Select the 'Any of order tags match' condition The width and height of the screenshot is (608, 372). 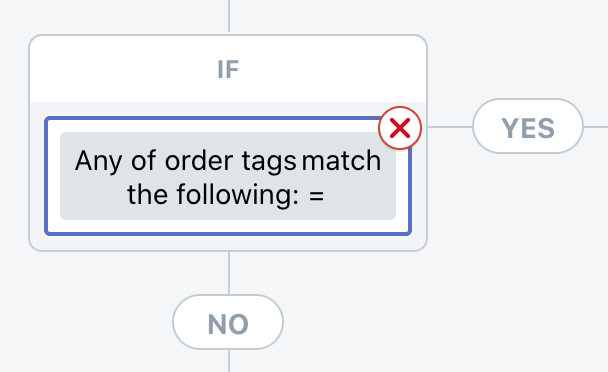228,176
